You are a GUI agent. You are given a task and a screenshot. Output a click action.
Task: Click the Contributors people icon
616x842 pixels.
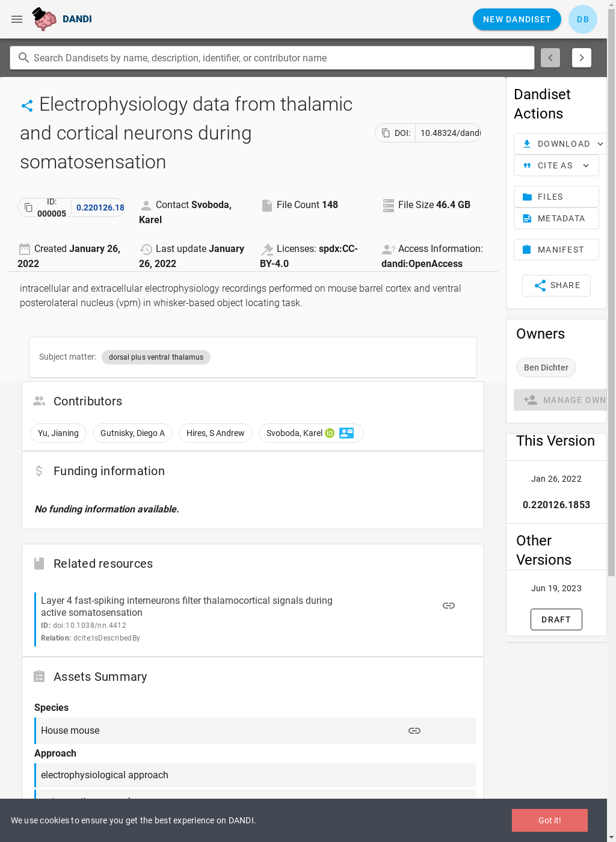click(x=39, y=401)
